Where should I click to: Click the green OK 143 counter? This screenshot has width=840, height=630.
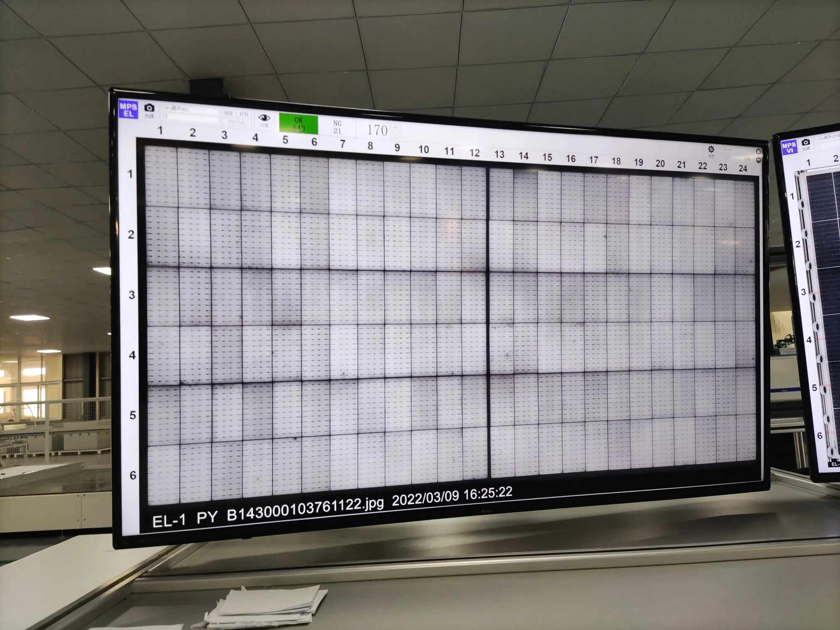[298, 124]
